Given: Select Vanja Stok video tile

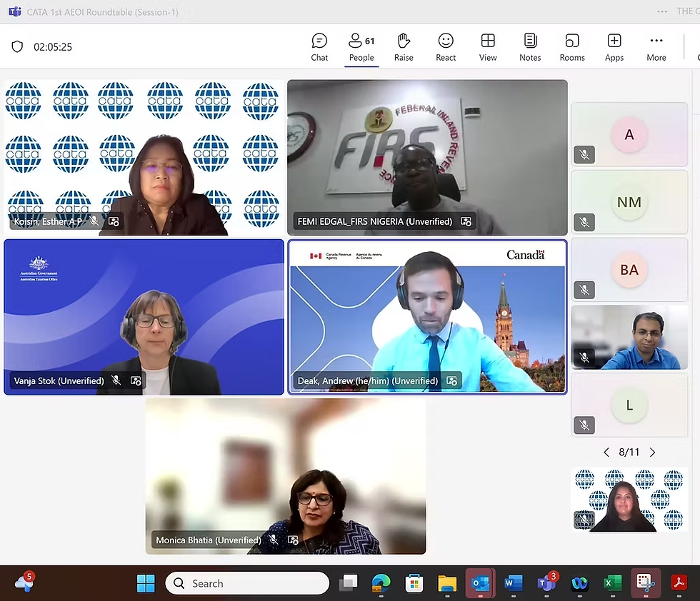Looking at the screenshot, I should click(144, 317).
